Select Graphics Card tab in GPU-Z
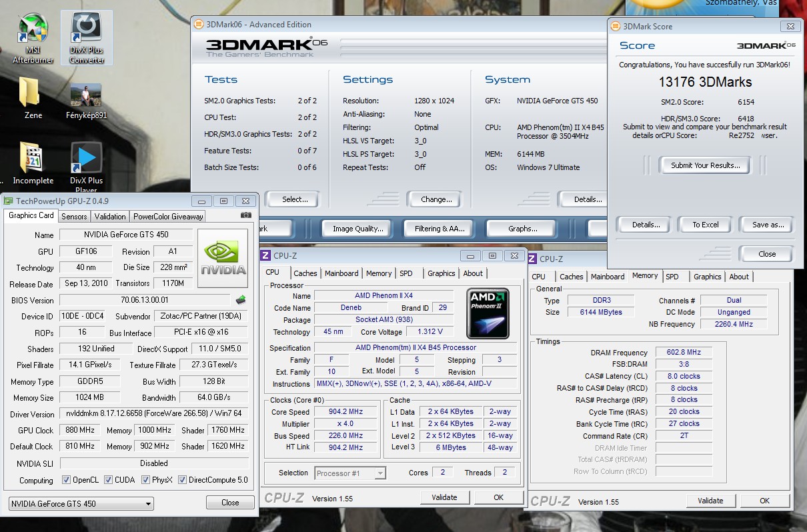 [31, 215]
